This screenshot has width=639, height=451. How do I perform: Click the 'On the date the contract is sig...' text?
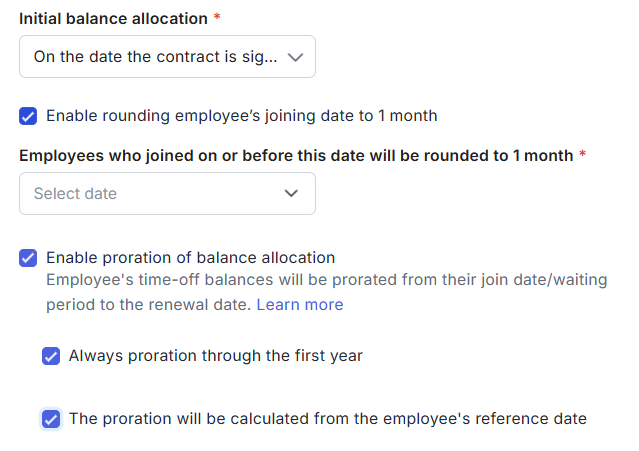[x=154, y=57]
